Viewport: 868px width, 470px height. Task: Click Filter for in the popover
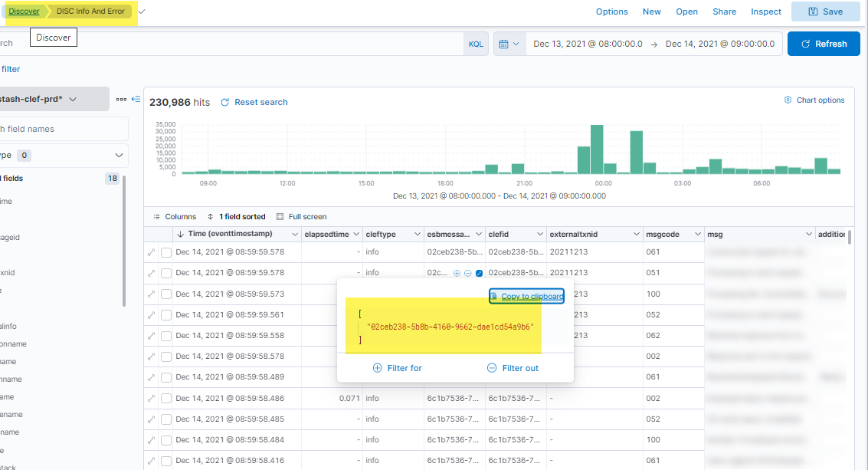397,368
